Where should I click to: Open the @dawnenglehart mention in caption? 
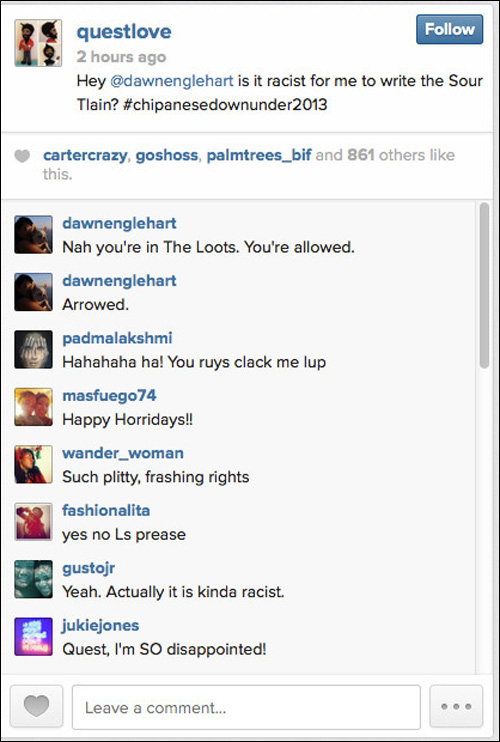pos(172,81)
